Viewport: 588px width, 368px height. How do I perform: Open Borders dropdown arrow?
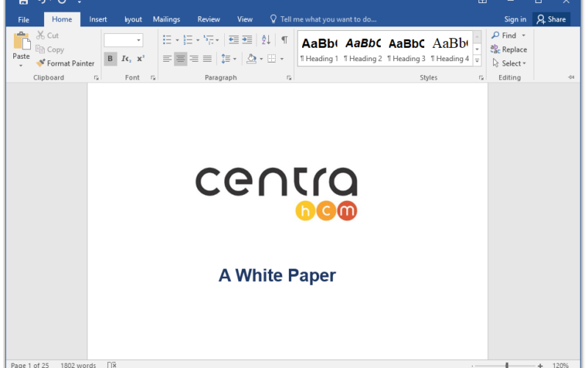point(282,59)
